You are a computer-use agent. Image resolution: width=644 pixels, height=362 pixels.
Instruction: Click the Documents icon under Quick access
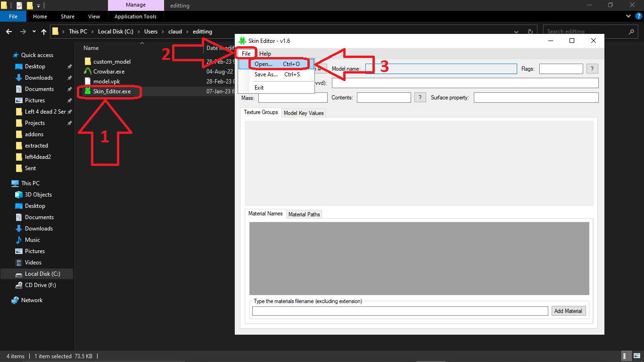[x=19, y=89]
